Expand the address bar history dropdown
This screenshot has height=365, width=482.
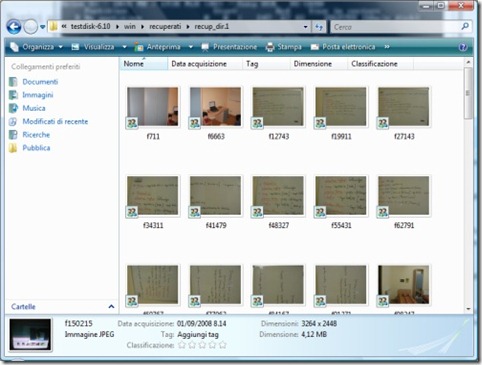[305, 27]
